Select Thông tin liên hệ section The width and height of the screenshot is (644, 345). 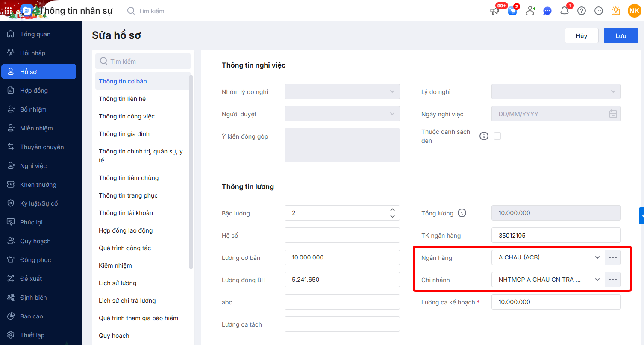(x=122, y=99)
